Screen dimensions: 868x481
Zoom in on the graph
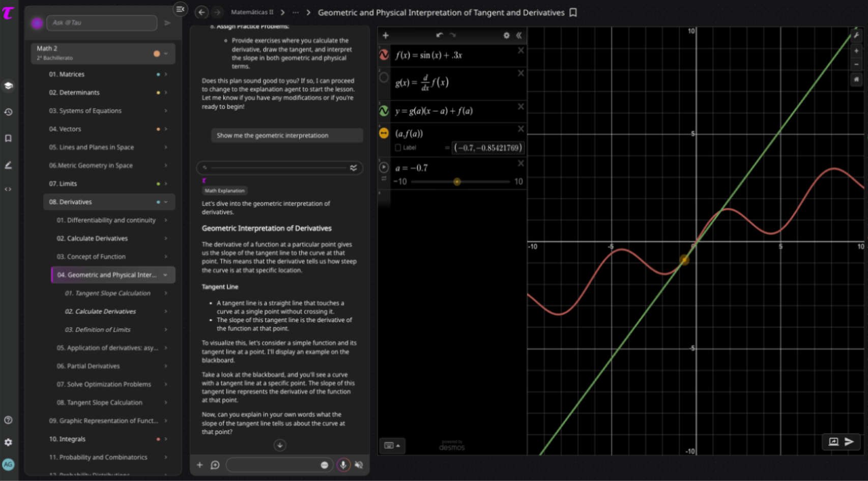click(856, 51)
